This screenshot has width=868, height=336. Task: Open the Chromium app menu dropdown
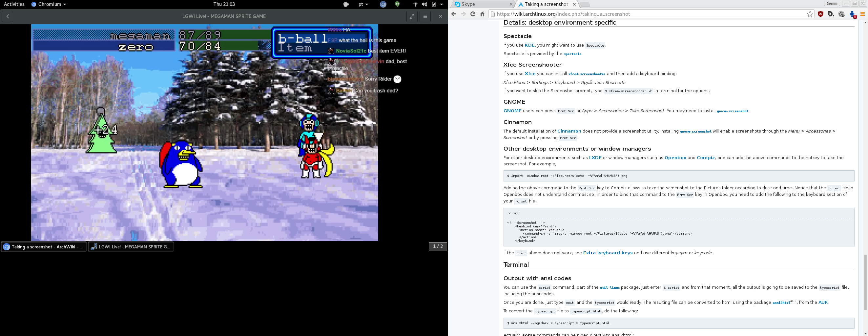click(49, 4)
